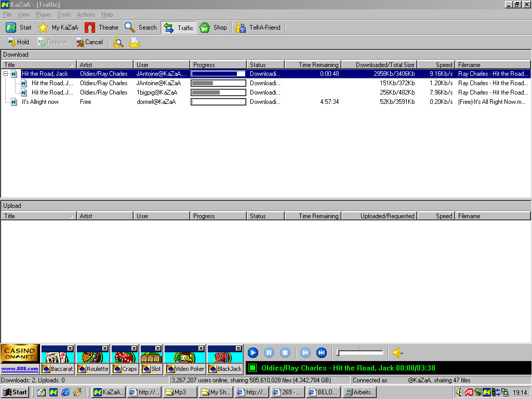Click the volume speaker tray icon

459,393
